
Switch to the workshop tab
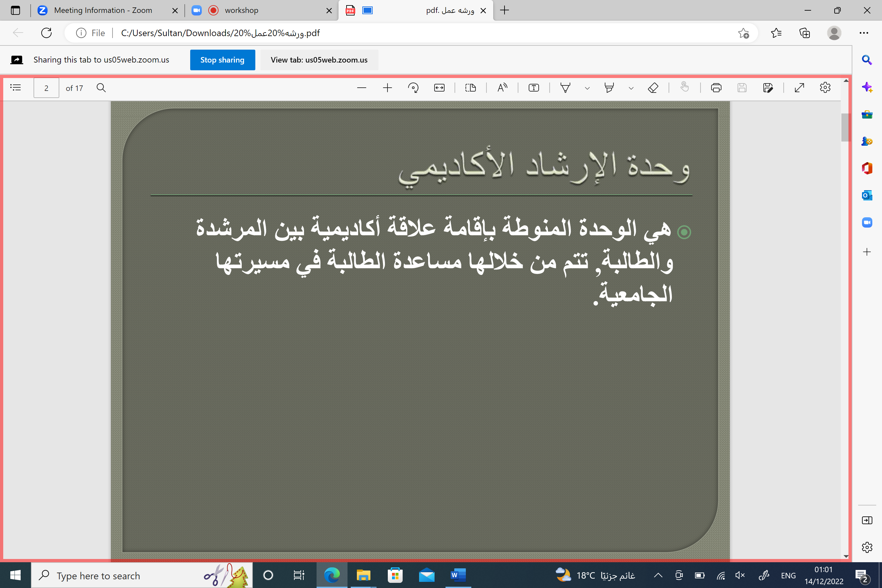tap(241, 11)
